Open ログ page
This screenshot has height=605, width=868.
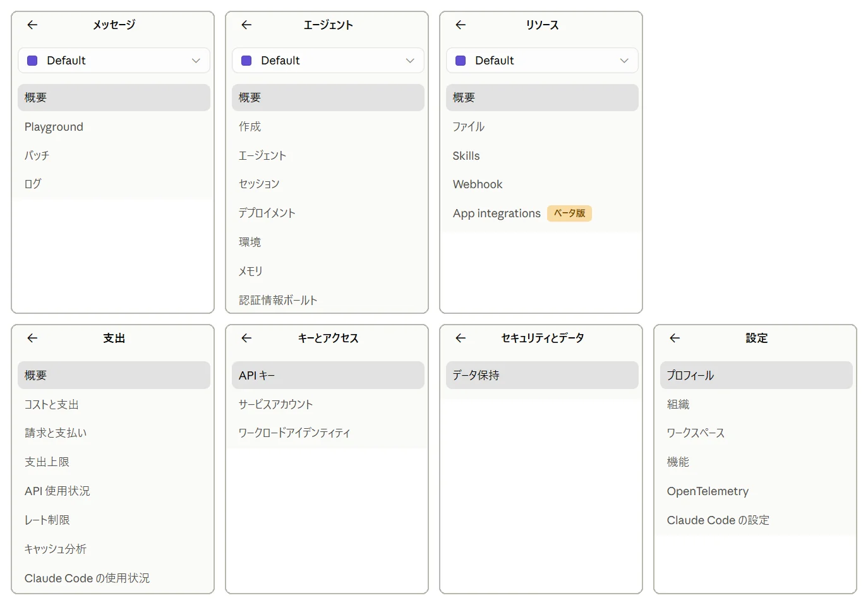coord(114,184)
